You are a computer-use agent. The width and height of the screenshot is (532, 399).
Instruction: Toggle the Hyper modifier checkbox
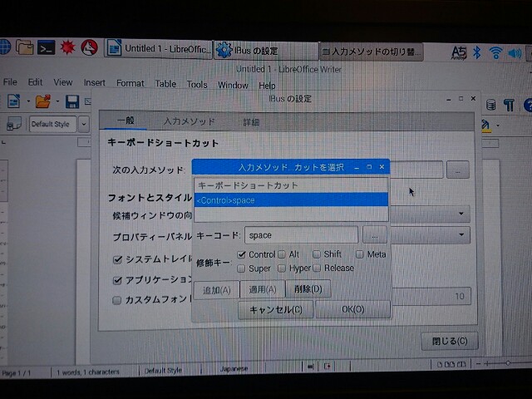coord(282,268)
